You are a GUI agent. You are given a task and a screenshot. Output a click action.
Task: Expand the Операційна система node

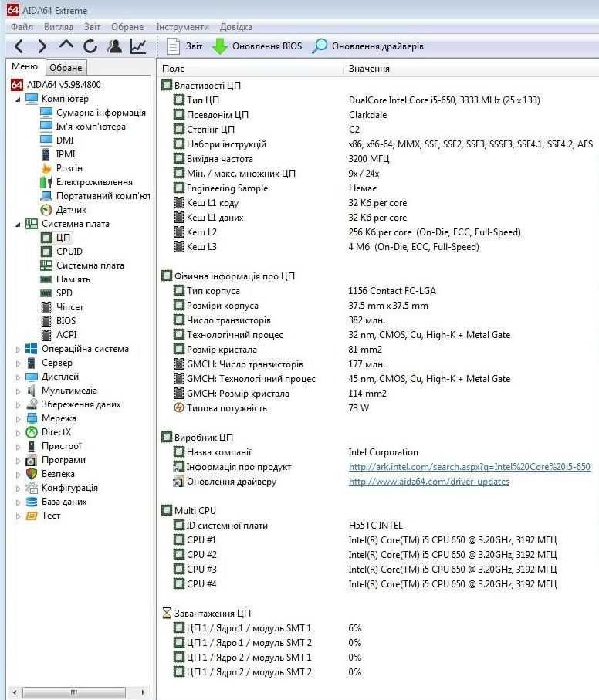pyautogui.click(x=18, y=350)
